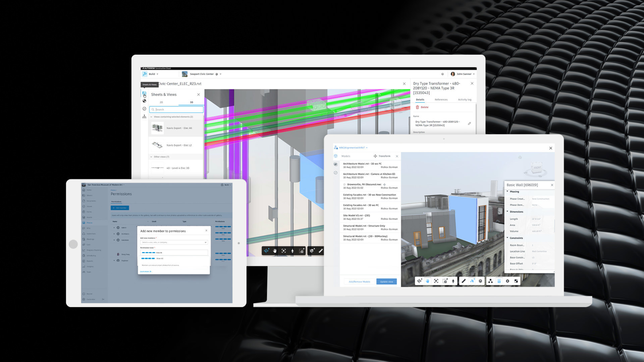Select the Measure tool on the laptop viewer
The width and height of the screenshot is (644, 362).
[x=464, y=281]
